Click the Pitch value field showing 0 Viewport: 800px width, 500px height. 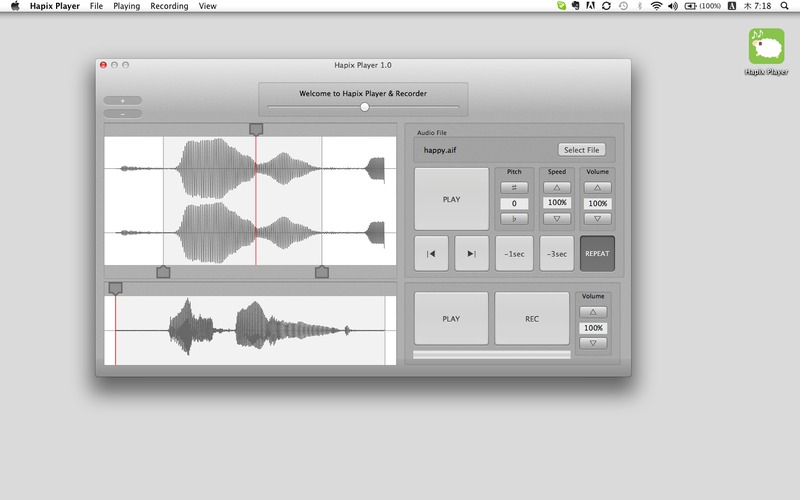pos(514,203)
